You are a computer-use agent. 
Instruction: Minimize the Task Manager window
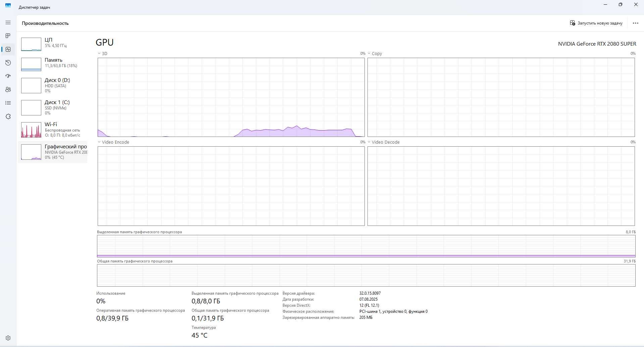[x=606, y=5]
